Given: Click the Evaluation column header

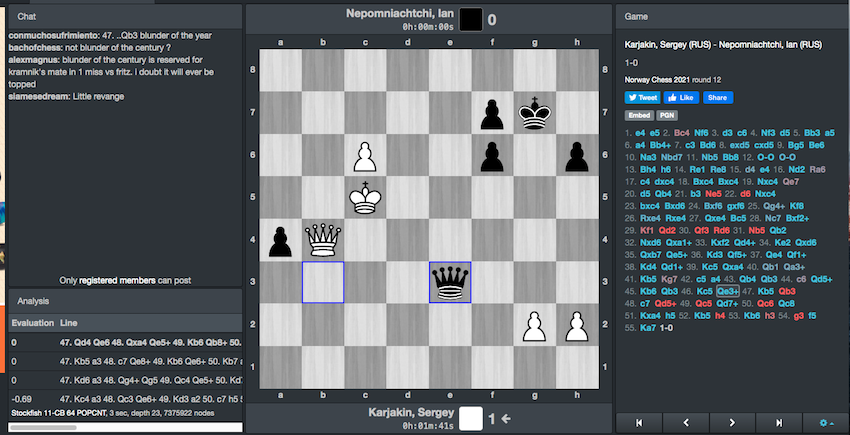Looking at the screenshot, I should pyautogui.click(x=33, y=323).
